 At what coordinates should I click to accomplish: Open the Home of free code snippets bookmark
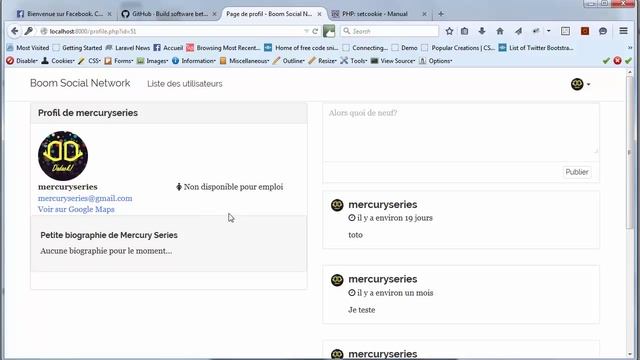[301, 48]
